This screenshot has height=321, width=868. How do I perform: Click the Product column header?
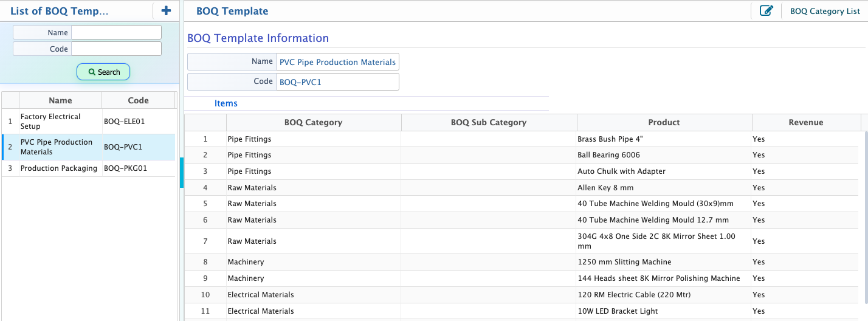click(664, 122)
